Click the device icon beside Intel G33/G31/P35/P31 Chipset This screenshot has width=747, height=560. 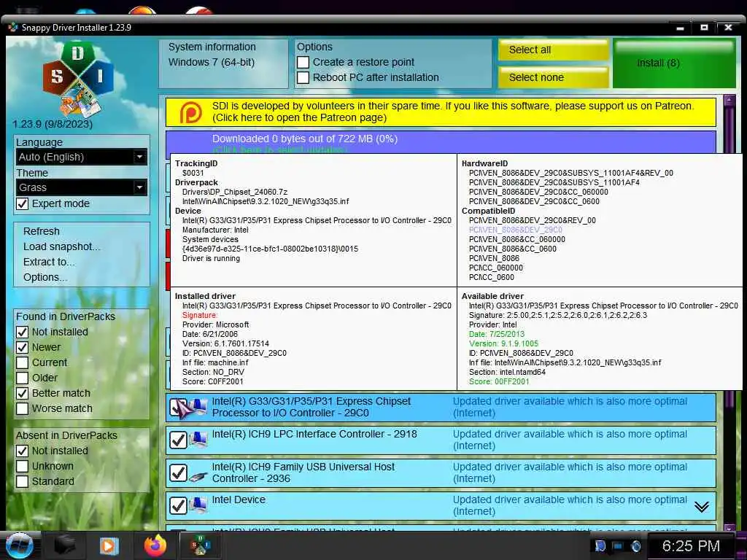(198, 408)
